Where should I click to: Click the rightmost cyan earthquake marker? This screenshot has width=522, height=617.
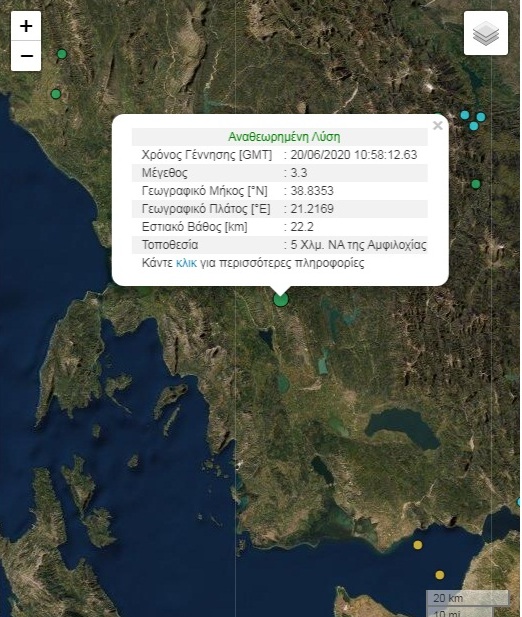[x=481, y=117]
